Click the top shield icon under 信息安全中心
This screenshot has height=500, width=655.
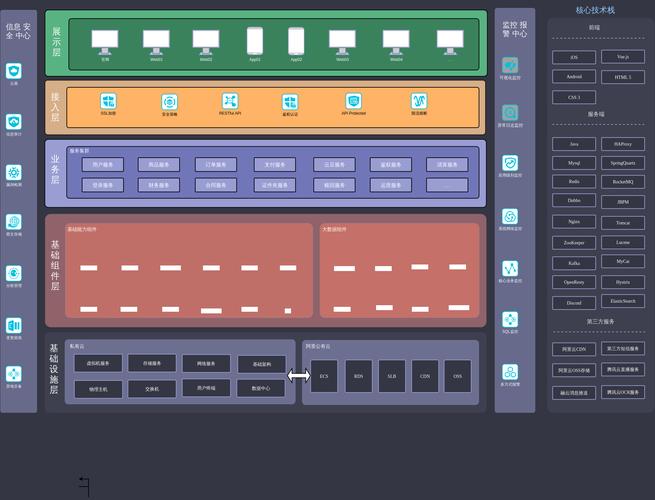[x=14, y=71]
